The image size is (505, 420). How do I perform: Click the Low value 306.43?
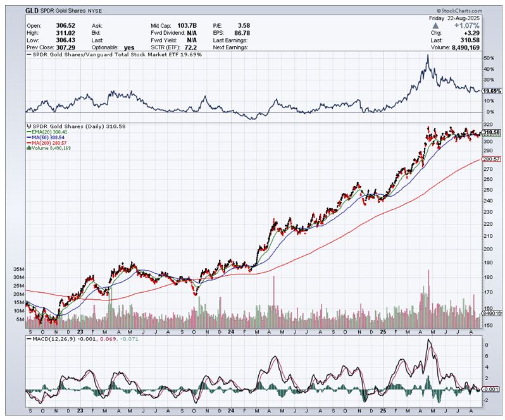coord(65,40)
